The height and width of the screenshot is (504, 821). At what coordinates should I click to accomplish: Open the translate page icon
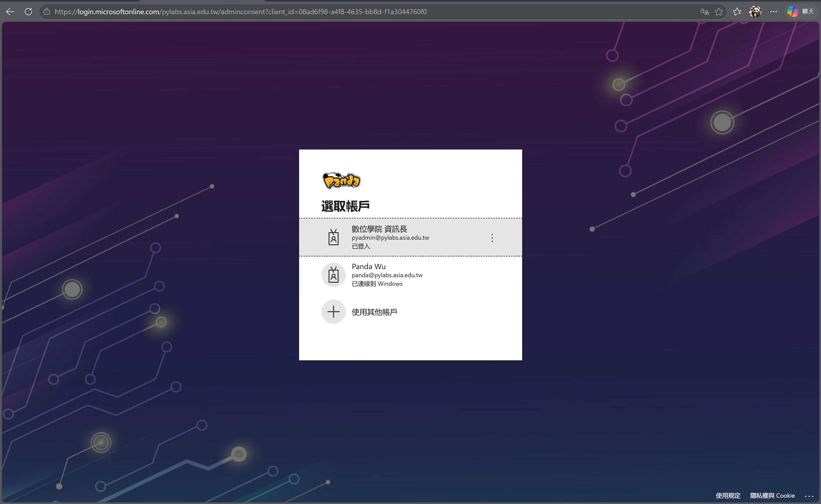[704, 12]
